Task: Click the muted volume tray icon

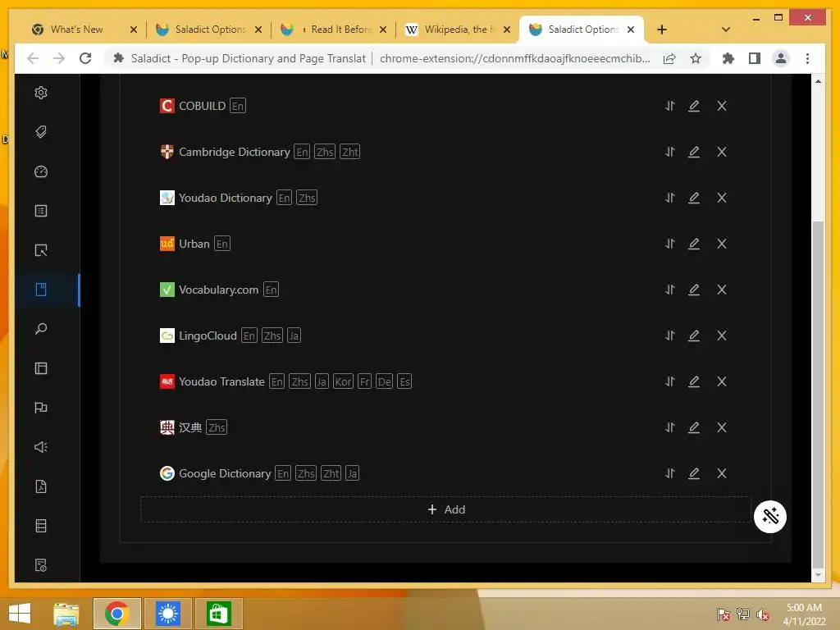Action: [762, 614]
